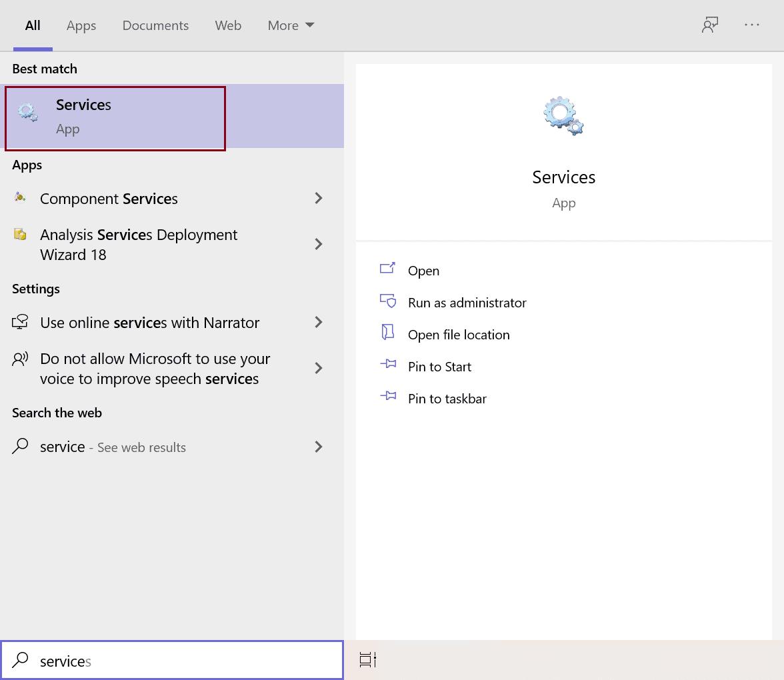
Task: Expand web results arrow for service
Action: click(x=319, y=447)
